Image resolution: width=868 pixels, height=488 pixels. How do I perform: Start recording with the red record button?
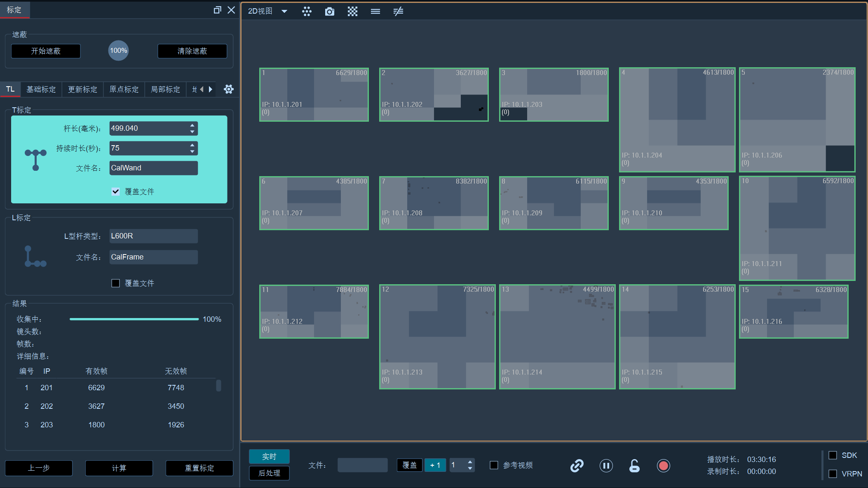663,466
